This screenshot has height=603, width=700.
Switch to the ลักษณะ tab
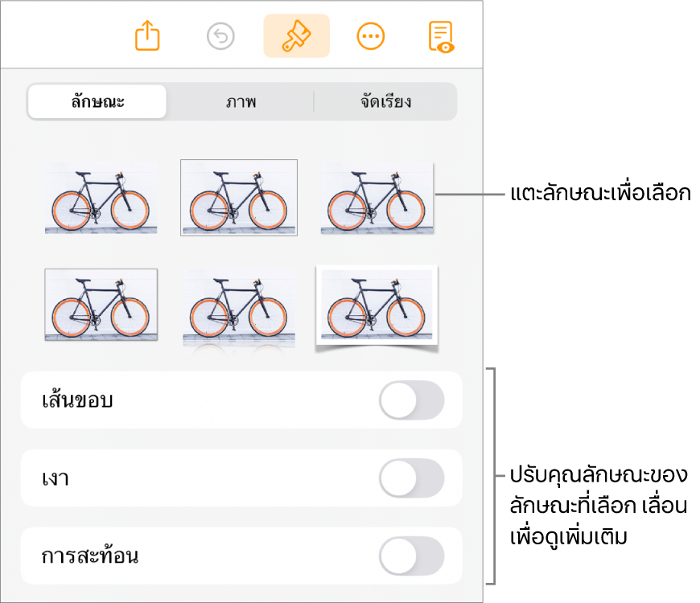point(97,102)
